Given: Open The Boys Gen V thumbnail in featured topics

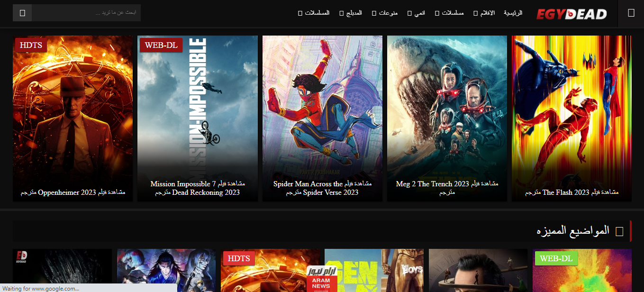Looking at the screenshot, I should pos(374,271).
